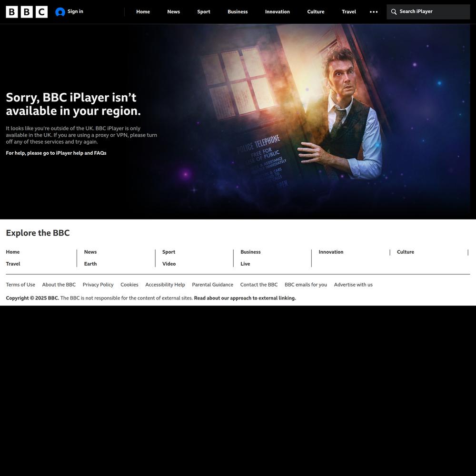Go to Live in Explore the BBC

[245, 264]
